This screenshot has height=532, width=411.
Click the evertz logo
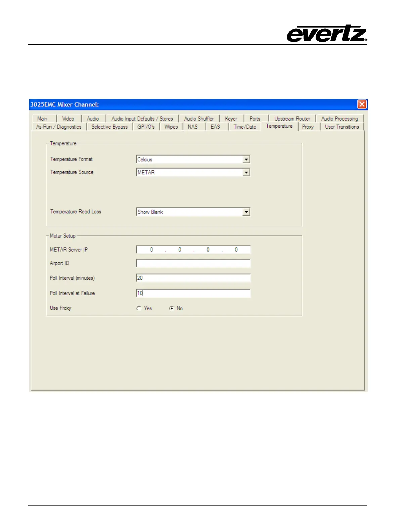327,33
